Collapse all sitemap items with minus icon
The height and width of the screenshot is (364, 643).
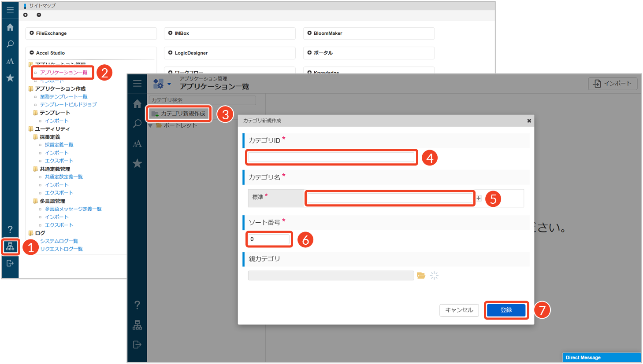pos(39,15)
